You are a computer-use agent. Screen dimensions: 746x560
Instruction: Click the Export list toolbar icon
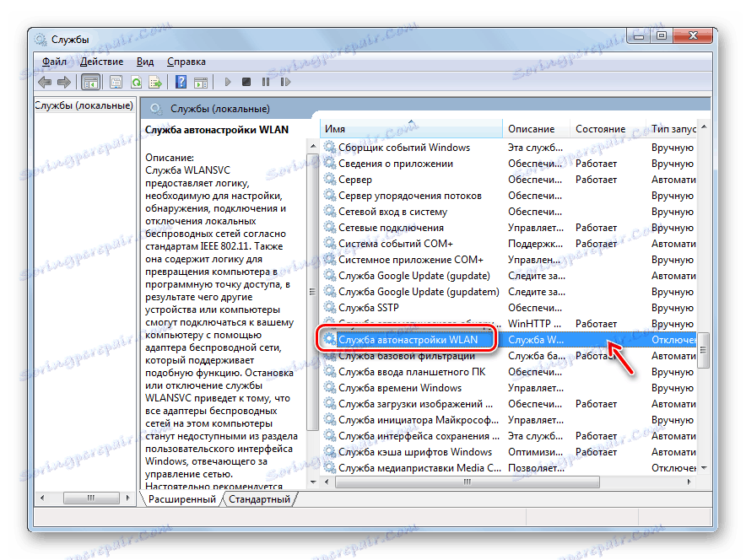point(155,83)
